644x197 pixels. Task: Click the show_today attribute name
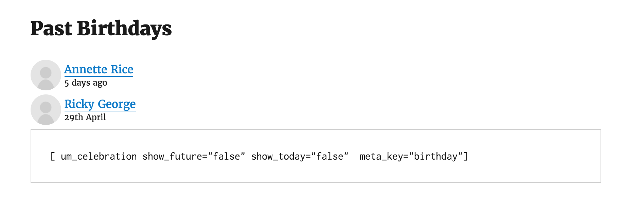point(279,157)
